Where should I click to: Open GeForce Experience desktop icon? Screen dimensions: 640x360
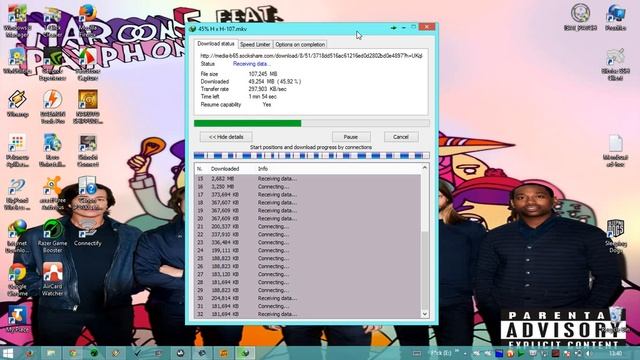pyautogui.click(x=52, y=64)
